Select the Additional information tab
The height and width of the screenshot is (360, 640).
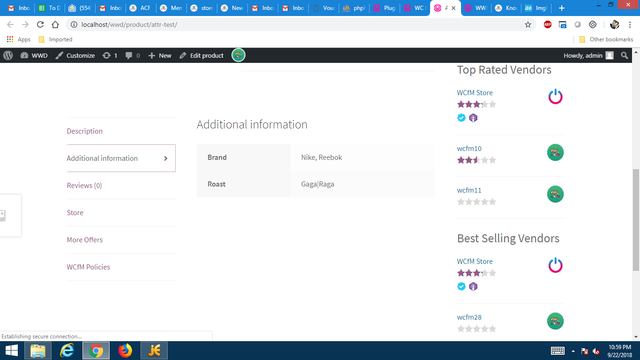tap(121, 158)
